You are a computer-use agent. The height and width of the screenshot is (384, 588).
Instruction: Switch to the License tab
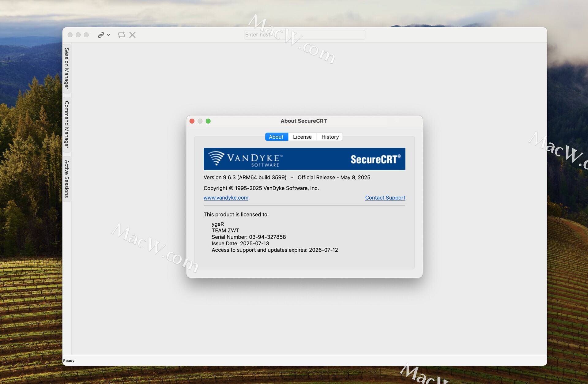(302, 137)
